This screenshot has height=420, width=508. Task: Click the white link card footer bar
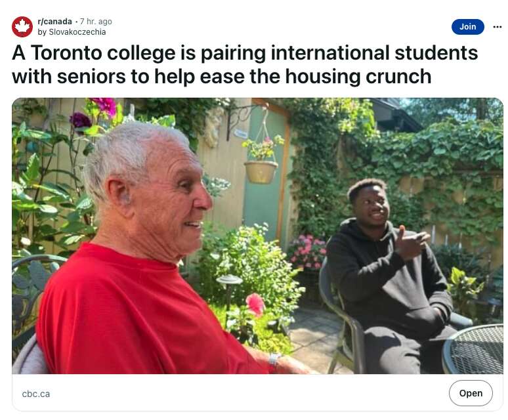[x=257, y=392]
